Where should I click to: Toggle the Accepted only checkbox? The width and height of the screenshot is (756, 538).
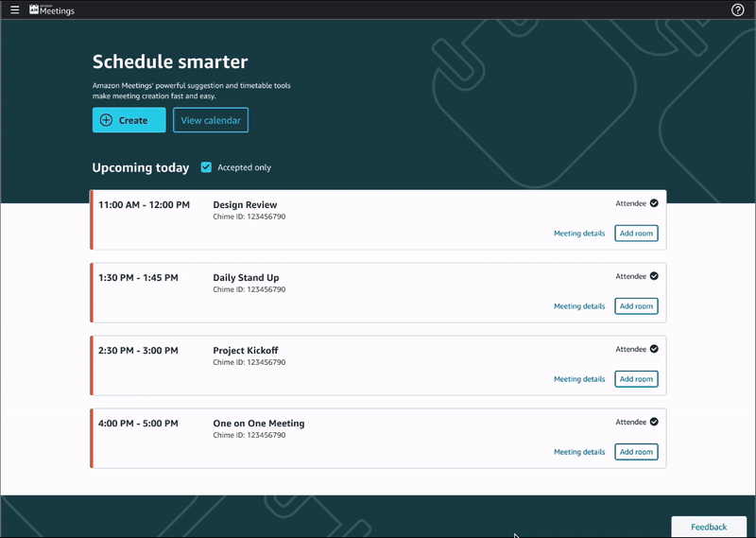point(206,167)
